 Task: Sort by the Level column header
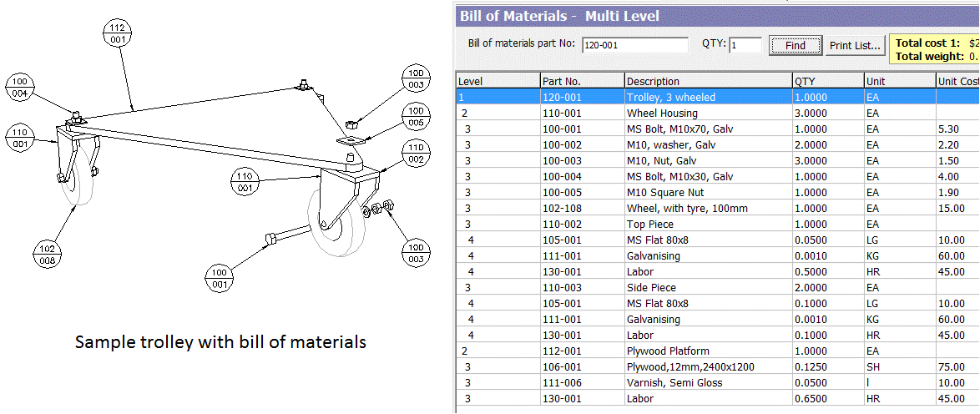497,81
